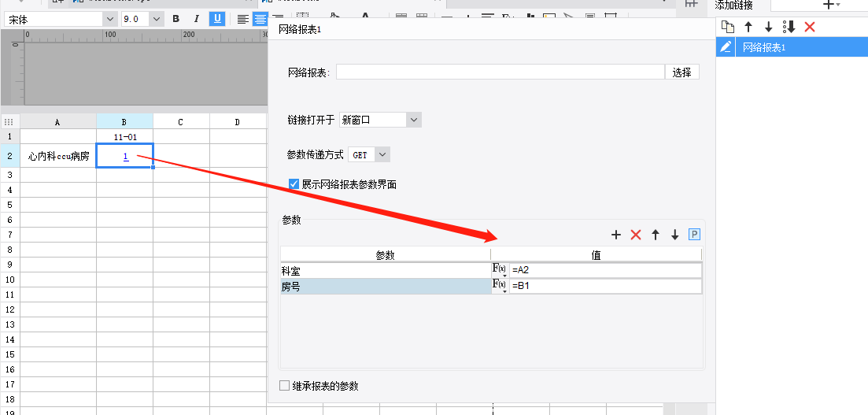
Task: Open formula type selector for 科室 value
Action: point(500,270)
